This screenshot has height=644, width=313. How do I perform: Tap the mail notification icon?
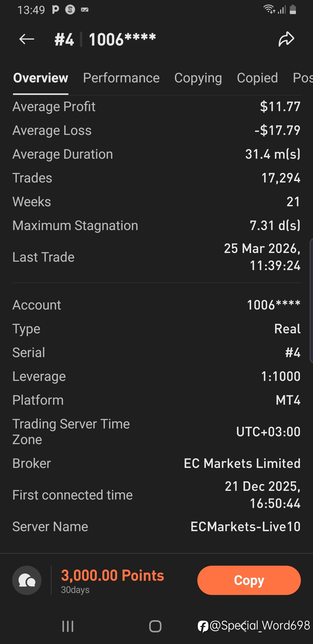[85, 10]
